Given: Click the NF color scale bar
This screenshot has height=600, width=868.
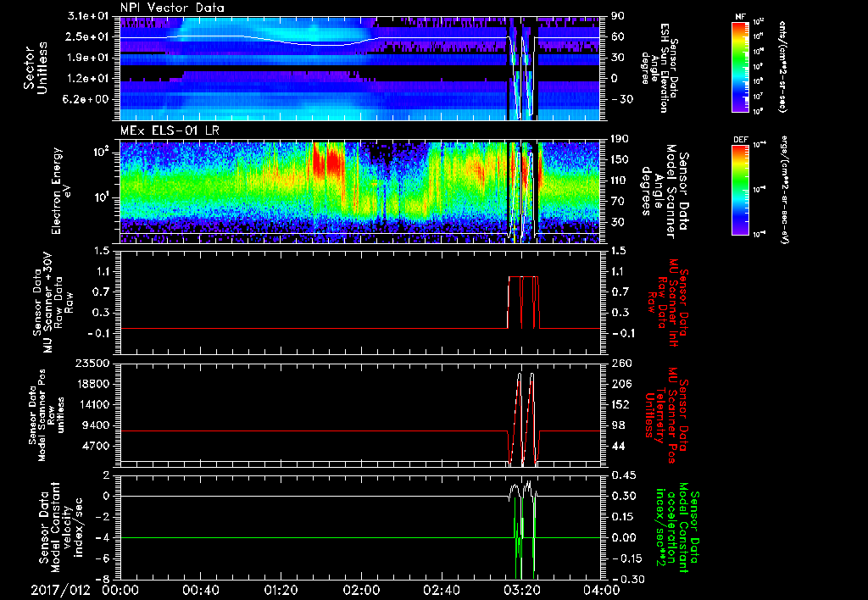Looking at the screenshot, I should pyautogui.click(x=738, y=67).
